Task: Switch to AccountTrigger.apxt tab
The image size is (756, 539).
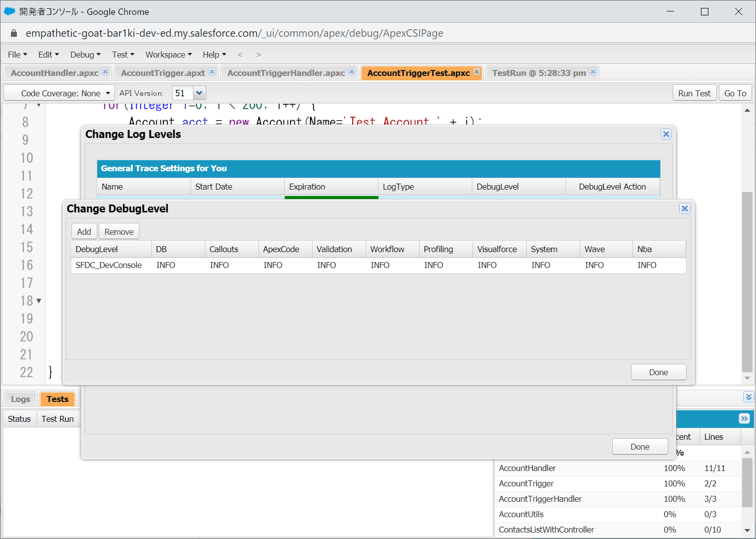Action: pos(163,73)
